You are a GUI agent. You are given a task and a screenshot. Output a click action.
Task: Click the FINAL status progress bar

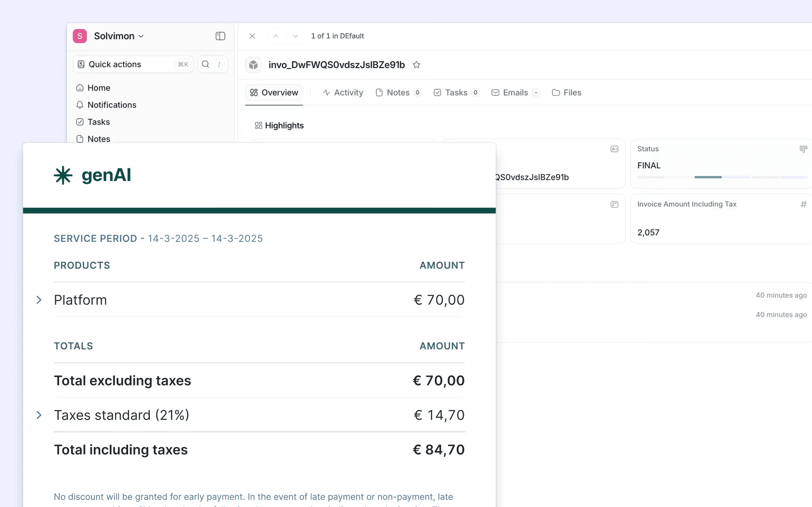(x=708, y=177)
